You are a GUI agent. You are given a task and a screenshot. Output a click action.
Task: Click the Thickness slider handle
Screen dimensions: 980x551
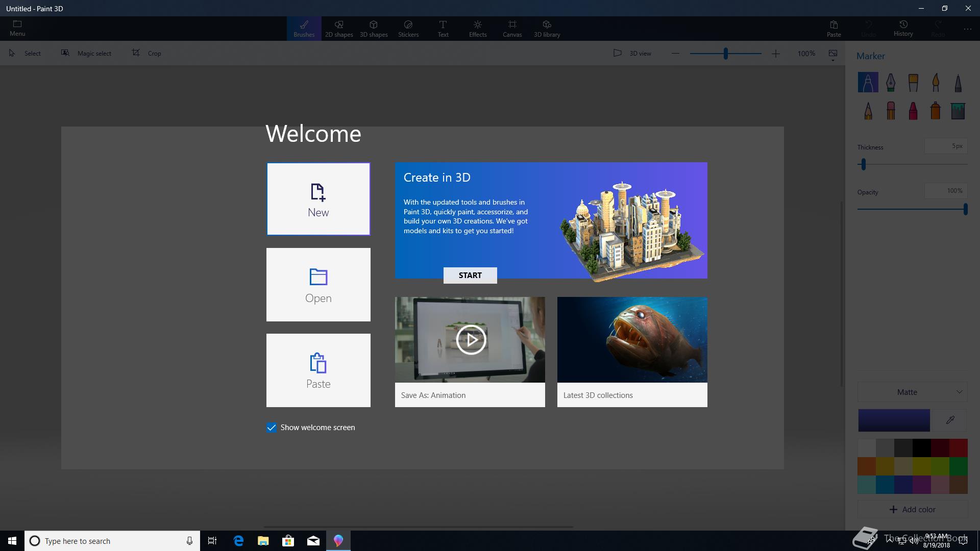point(863,164)
